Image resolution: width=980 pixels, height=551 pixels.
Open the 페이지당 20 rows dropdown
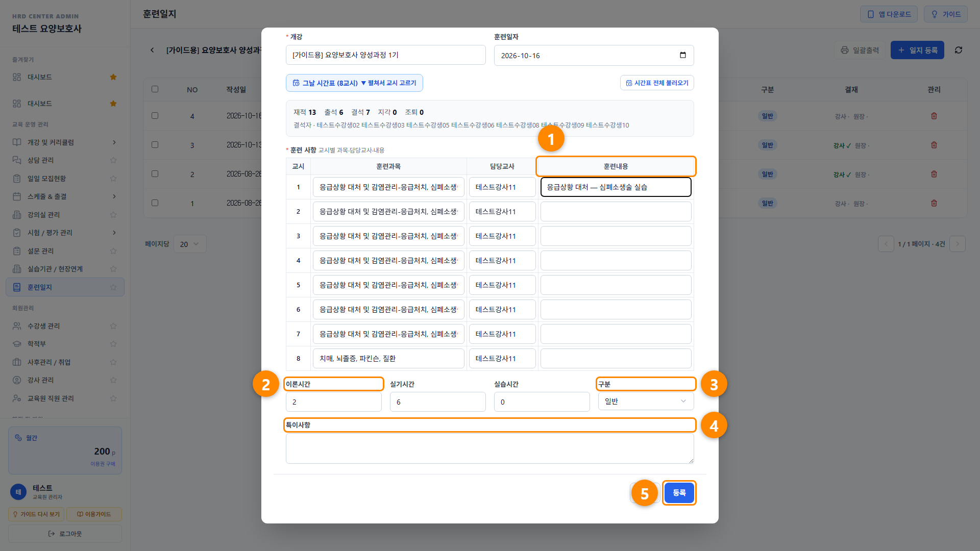pyautogui.click(x=190, y=244)
